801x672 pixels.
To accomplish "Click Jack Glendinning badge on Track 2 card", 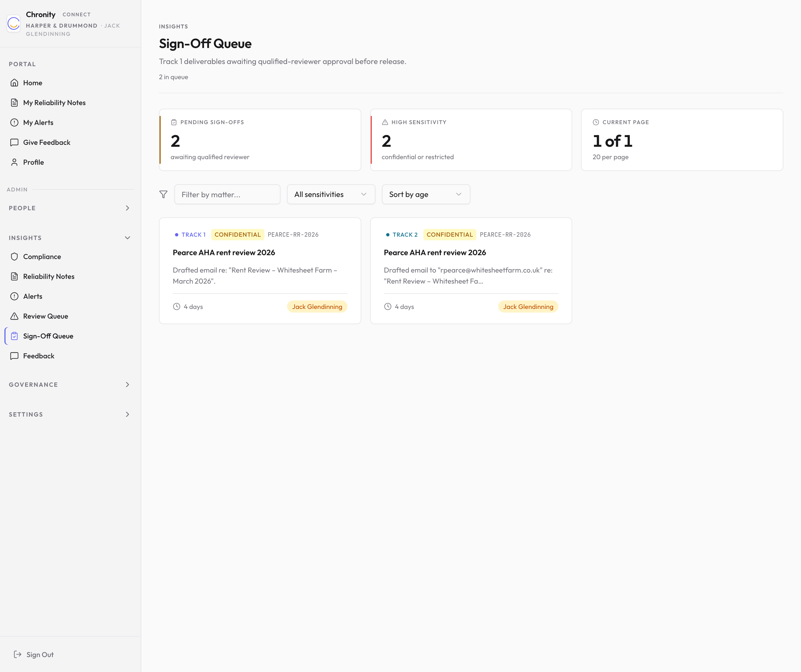I will click(x=528, y=307).
